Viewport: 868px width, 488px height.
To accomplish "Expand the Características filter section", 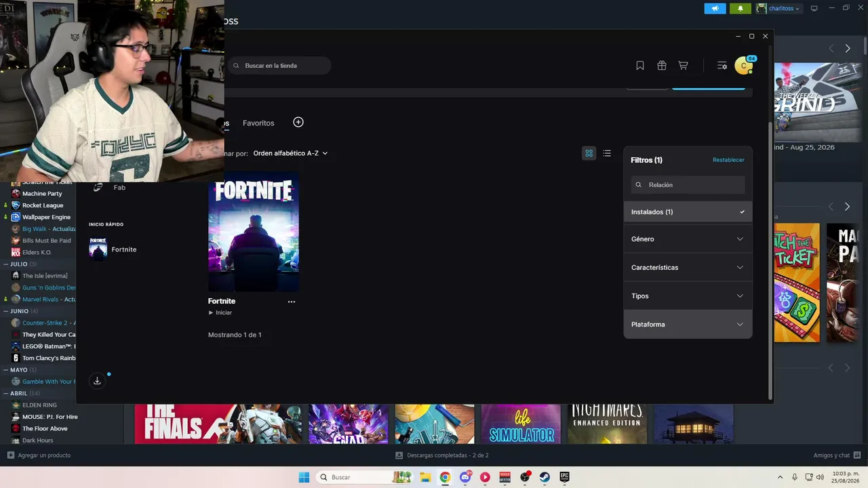I will click(688, 268).
